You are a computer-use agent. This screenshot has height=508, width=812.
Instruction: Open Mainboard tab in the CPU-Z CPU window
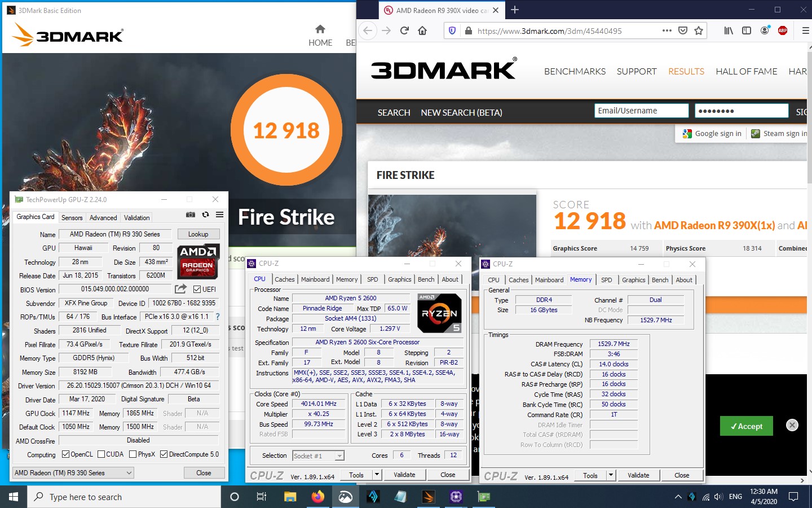pyautogui.click(x=315, y=279)
